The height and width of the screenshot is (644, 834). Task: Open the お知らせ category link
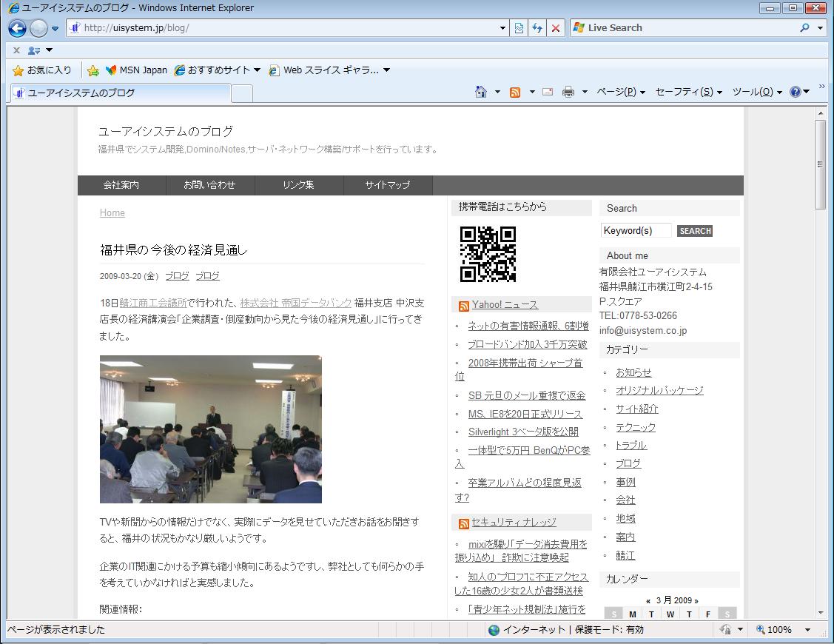(x=633, y=372)
